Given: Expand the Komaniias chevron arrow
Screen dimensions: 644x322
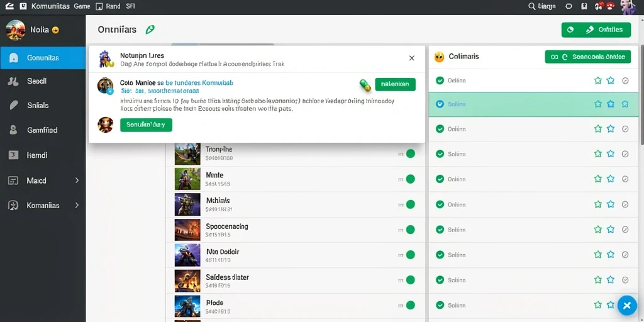Looking at the screenshot, I should tap(77, 205).
